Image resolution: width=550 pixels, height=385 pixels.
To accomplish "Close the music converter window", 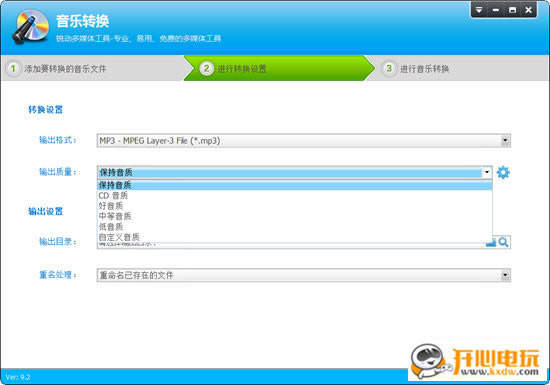I will point(529,10).
